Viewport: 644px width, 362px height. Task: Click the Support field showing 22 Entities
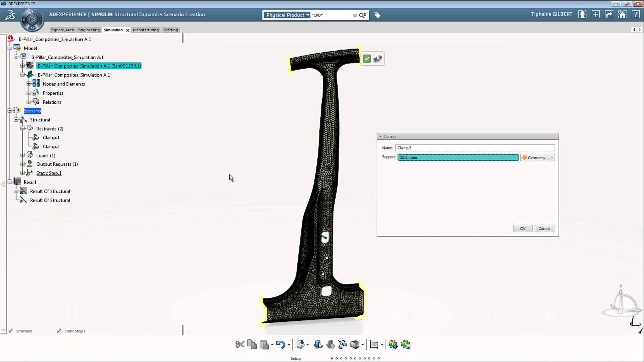point(458,158)
